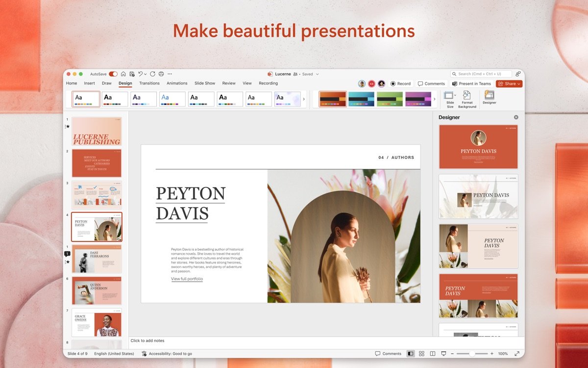Click the Undo icon in the quick access toolbar

click(140, 74)
